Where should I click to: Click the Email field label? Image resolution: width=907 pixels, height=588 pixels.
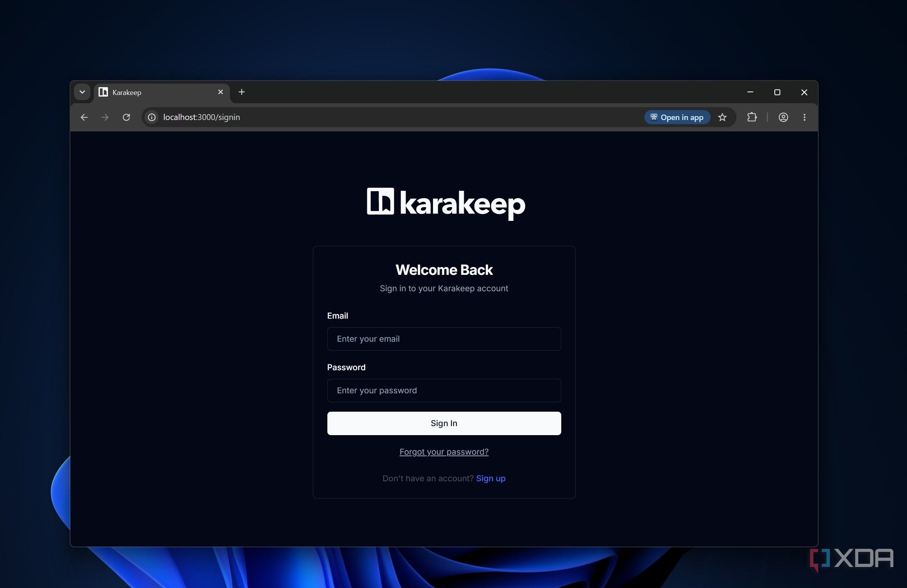coord(338,316)
